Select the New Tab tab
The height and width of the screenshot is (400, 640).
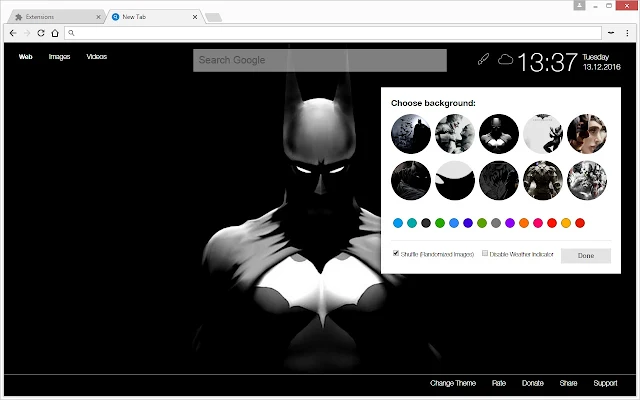[x=154, y=17]
